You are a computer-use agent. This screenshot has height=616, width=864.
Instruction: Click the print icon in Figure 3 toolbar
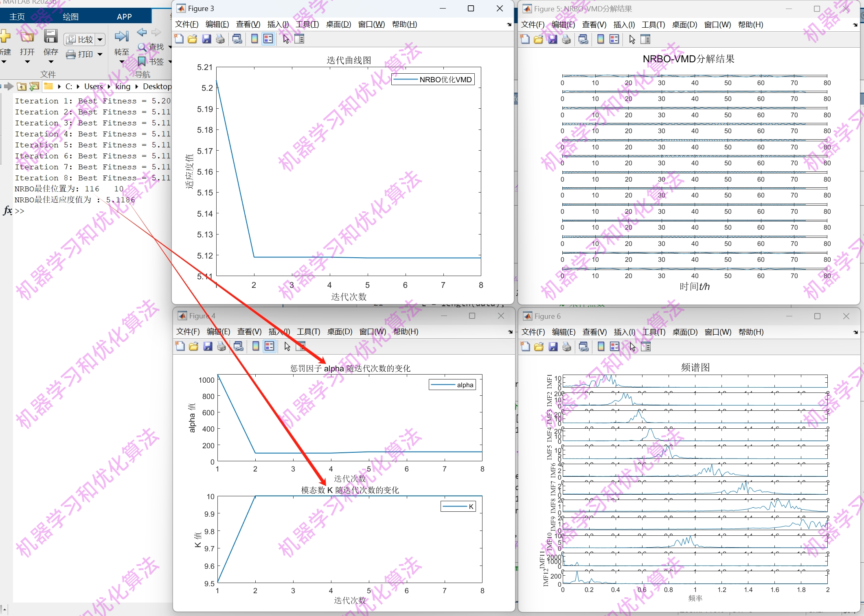220,39
